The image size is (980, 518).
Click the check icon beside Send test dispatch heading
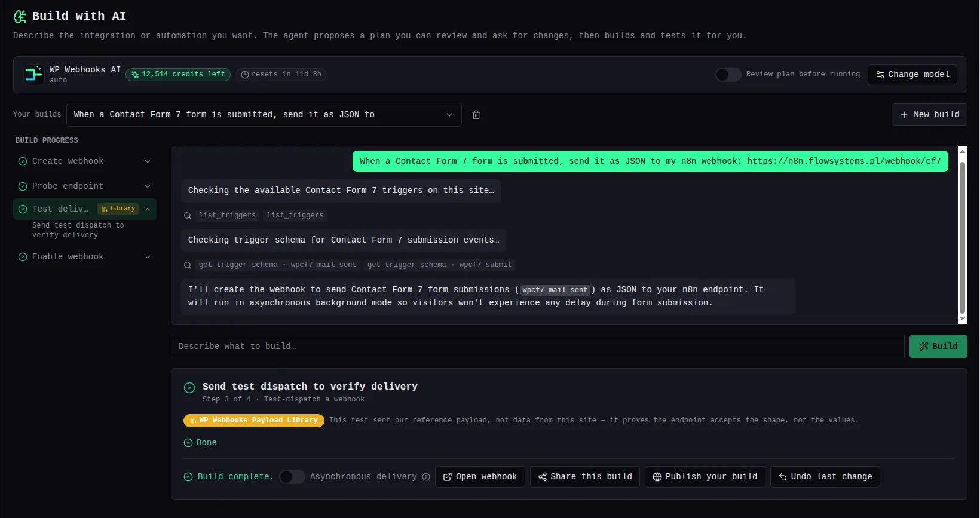coord(189,388)
